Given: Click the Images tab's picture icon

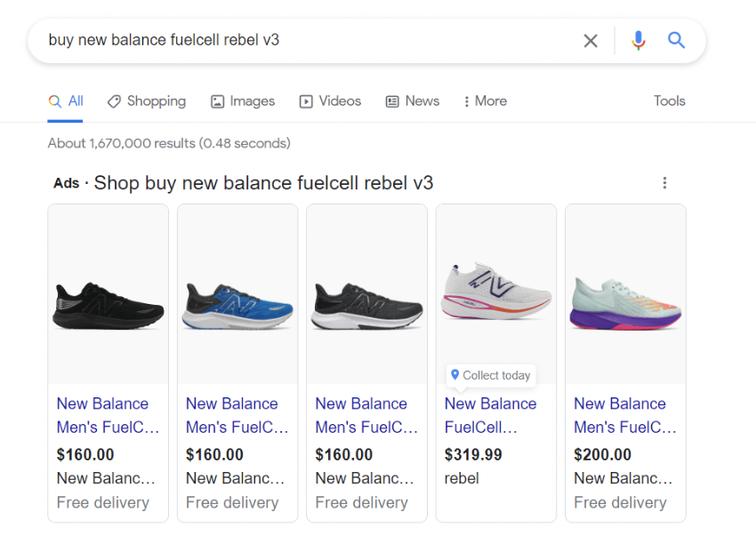Looking at the screenshot, I should (x=216, y=101).
